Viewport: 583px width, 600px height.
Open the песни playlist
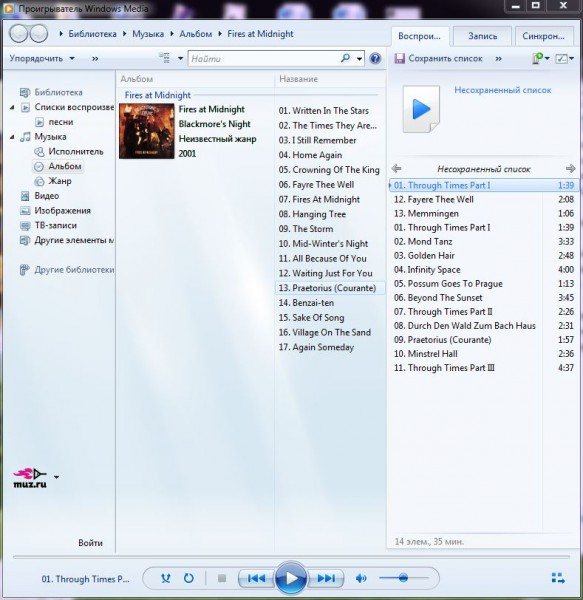coord(60,122)
